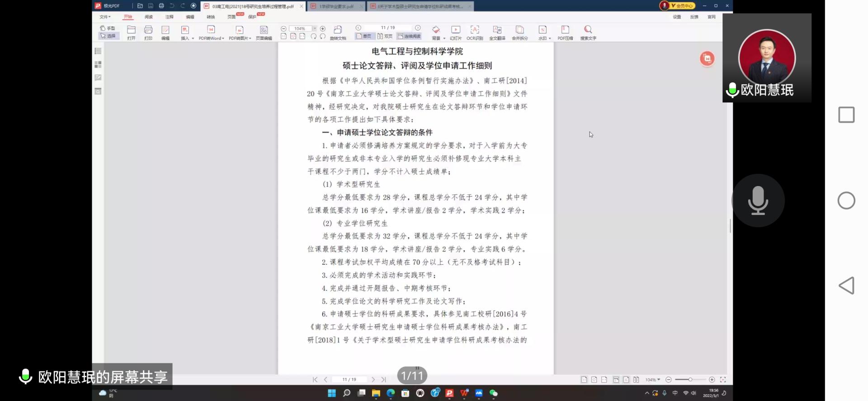Click the 打印 print icon in ribbon
This screenshot has height=401, width=868.
148,30
